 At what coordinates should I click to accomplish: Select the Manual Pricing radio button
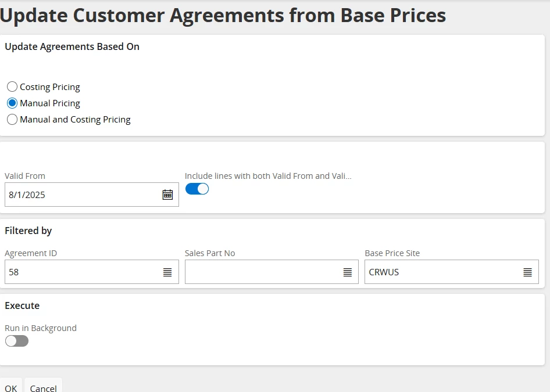pyautogui.click(x=12, y=103)
